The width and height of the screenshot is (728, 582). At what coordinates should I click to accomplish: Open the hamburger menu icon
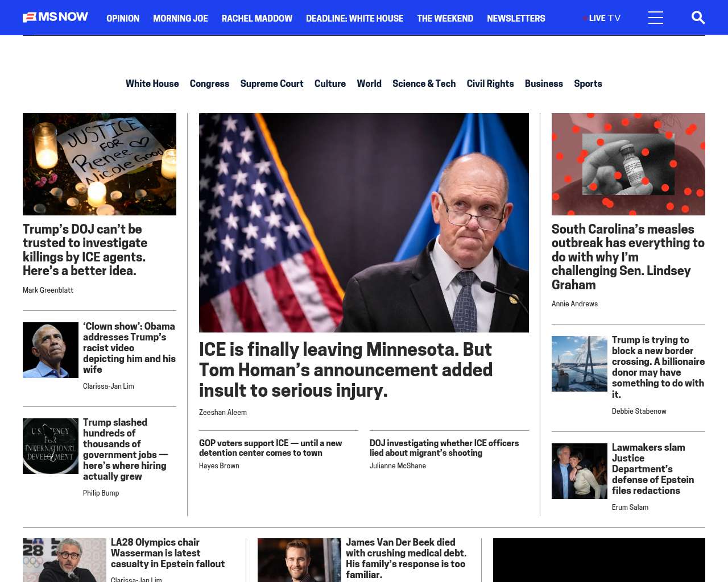[656, 18]
